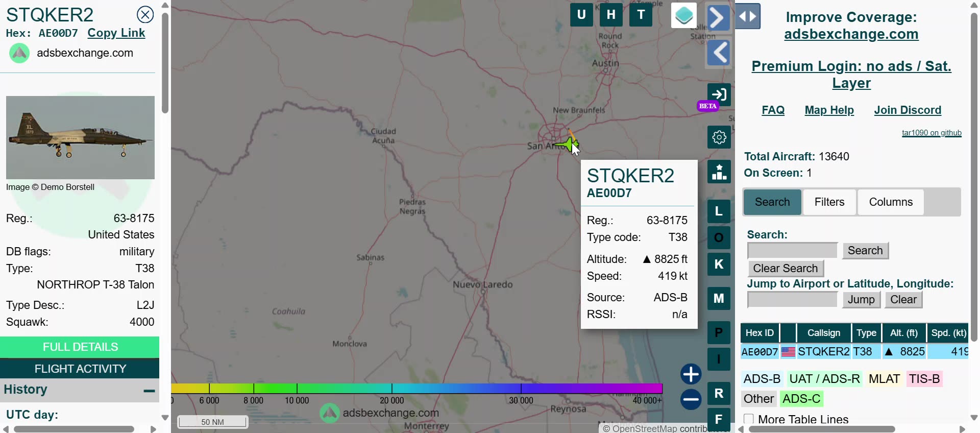Enable More Table Lines checkbox
The height and width of the screenshot is (433, 980).
749,419
